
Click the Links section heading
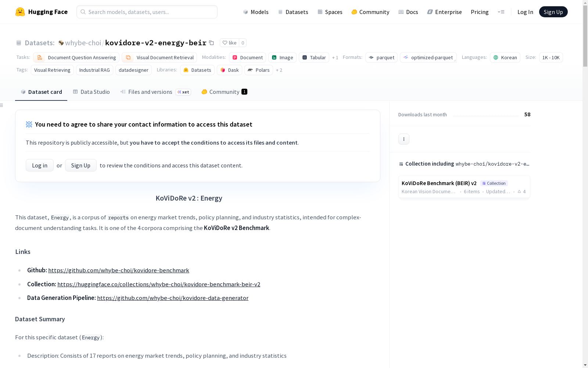pyautogui.click(x=23, y=252)
